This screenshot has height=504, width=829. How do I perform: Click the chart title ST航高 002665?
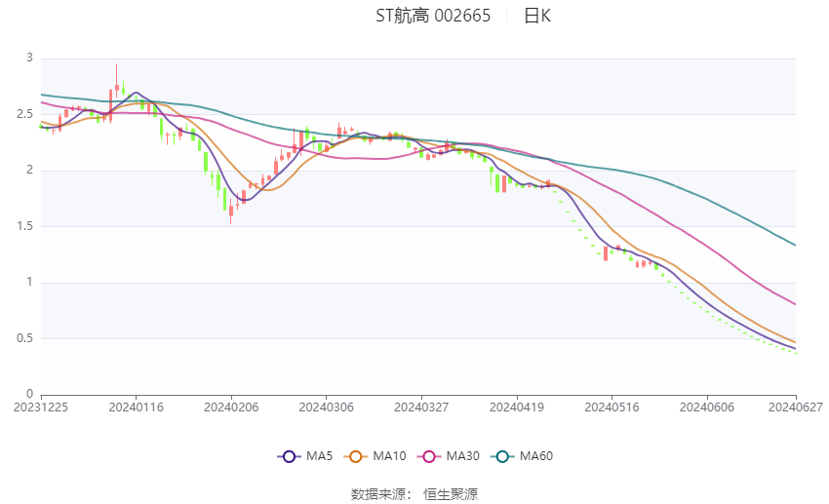[433, 16]
